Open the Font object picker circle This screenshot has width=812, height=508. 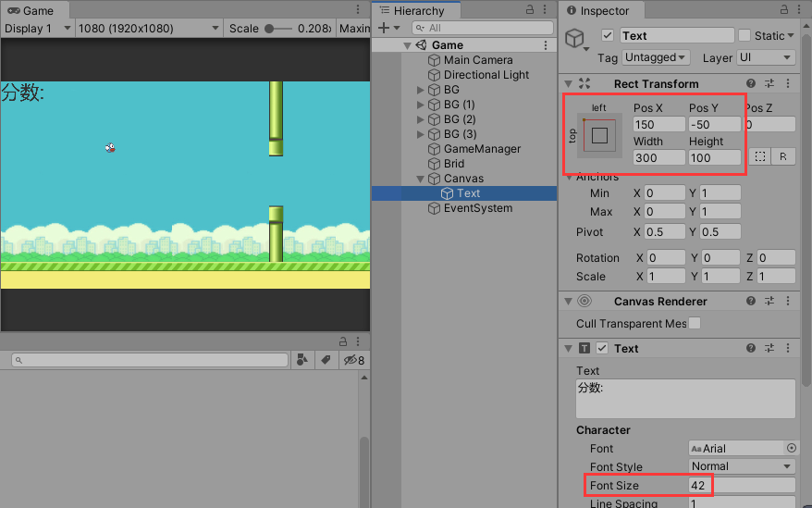pos(792,448)
